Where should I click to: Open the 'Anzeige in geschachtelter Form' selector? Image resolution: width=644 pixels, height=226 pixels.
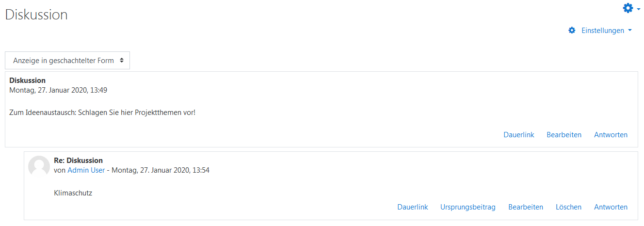click(x=67, y=61)
